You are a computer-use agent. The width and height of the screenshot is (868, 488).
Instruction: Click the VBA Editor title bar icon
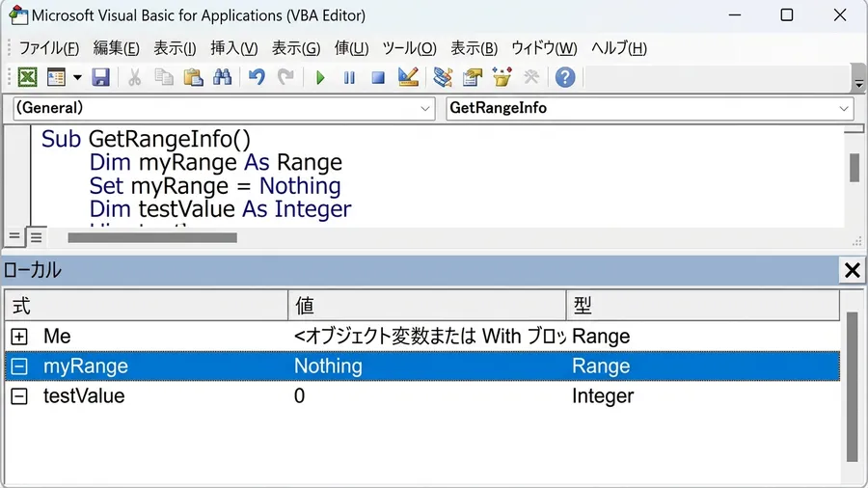click(18, 14)
